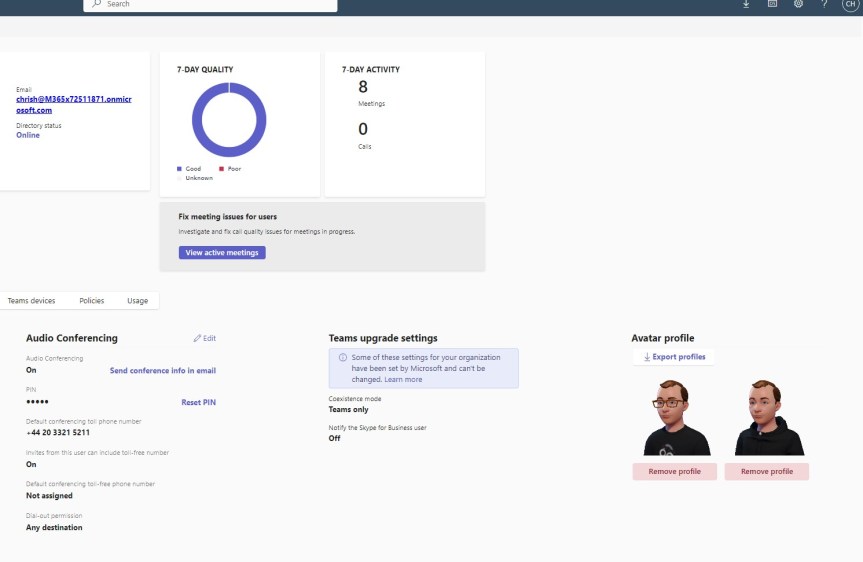Click the meetings count '8'
This screenshot has width=863, height=562.
tap(363, 86)
